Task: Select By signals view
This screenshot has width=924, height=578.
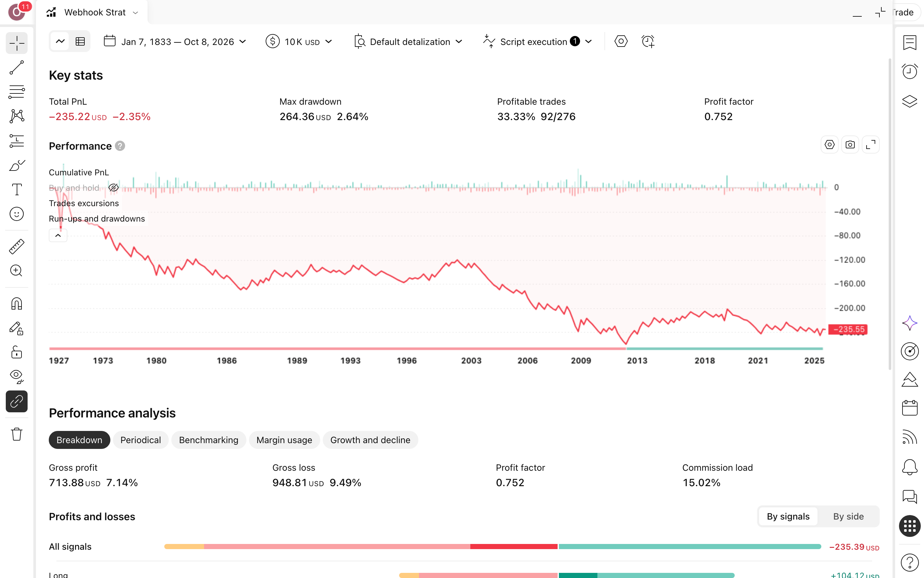Action: (788, 516)
